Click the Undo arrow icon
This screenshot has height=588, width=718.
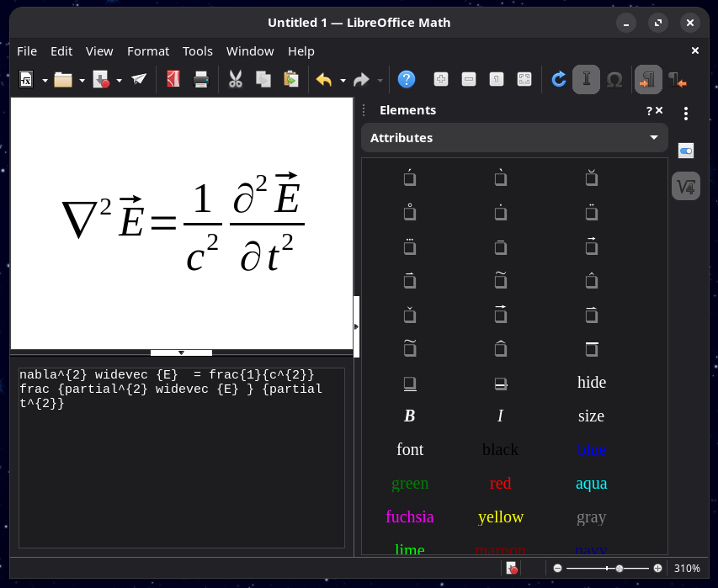pyautogui.click(x=323, y=80)
